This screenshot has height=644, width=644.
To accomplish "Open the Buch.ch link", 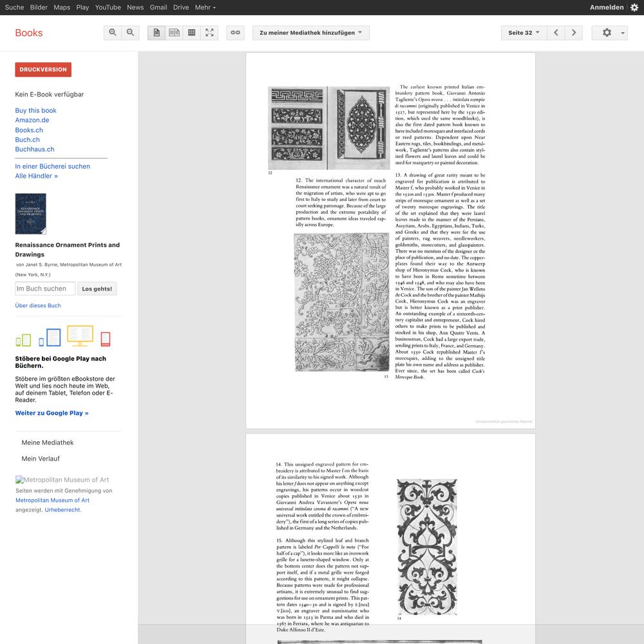I will [28, 140].
